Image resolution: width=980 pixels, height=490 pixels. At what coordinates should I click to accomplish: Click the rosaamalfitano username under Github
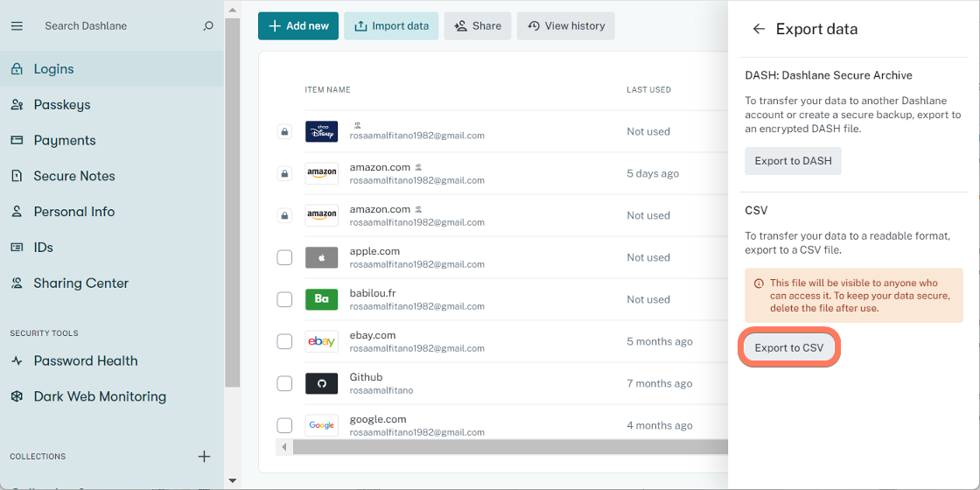click(381, 390)
